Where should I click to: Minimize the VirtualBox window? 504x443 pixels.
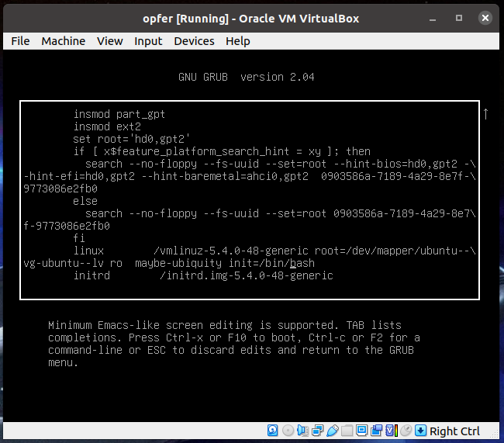tap(433, 19)
